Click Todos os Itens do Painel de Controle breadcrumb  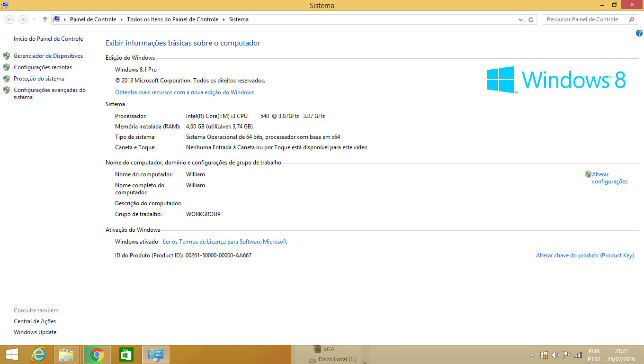coord(173,19)
